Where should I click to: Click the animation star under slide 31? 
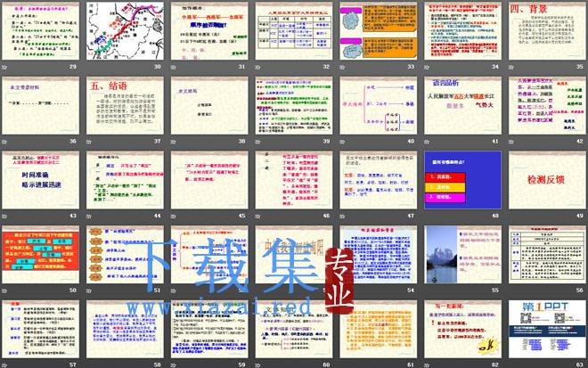[x=173, y=68]
